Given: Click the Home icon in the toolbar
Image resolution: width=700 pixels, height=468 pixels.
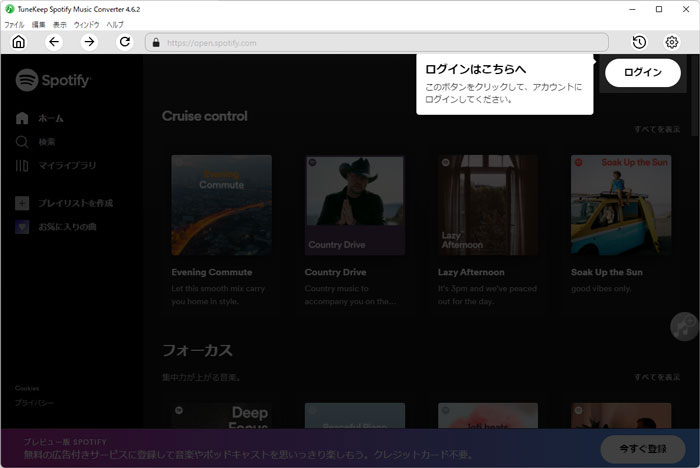Looking at the screenshot, I should 19,42.
